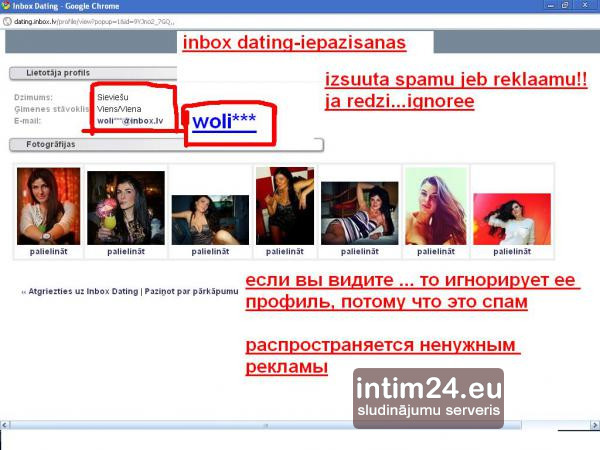Open the sixth close-up face photo
Screen dimensions: 600x450
tap(435, 206)
